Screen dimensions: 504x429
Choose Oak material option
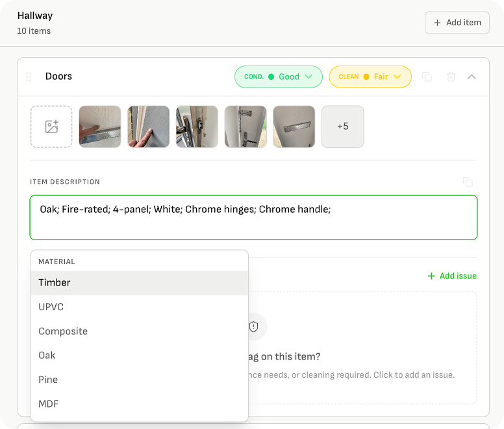tap(140, 356)
